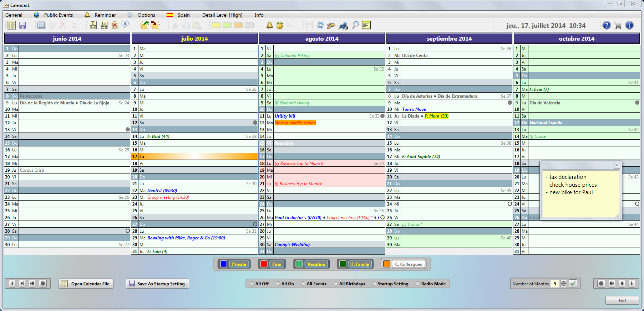Click the T text-list toolbar icon
The height and width of the screenshot is (311, 644).
click(x=93, y=25)
